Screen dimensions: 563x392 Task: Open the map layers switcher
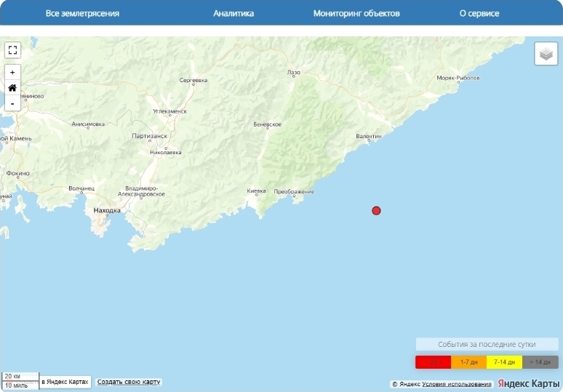click(546, 54)
